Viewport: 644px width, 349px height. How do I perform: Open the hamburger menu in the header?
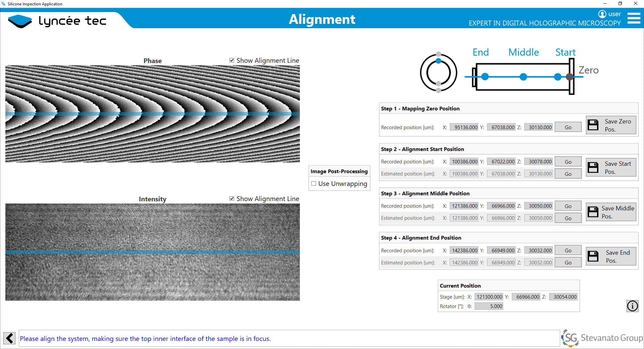coord(634,18)
